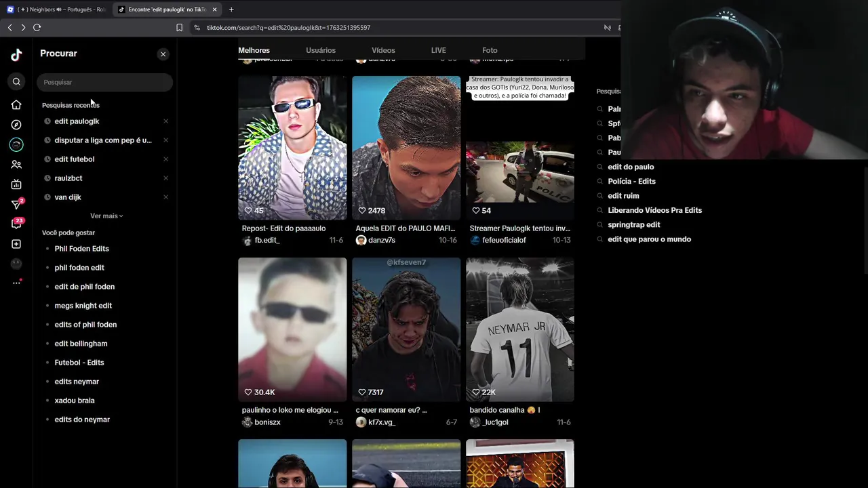Open fefeuoficialof author profile
The width and height of the screenshot is (868, 488).
[498, 241]
